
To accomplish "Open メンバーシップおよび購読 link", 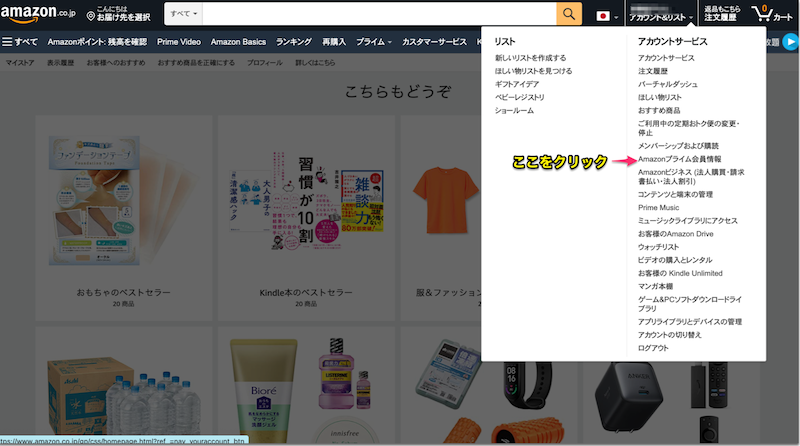I will click(678, 146).
